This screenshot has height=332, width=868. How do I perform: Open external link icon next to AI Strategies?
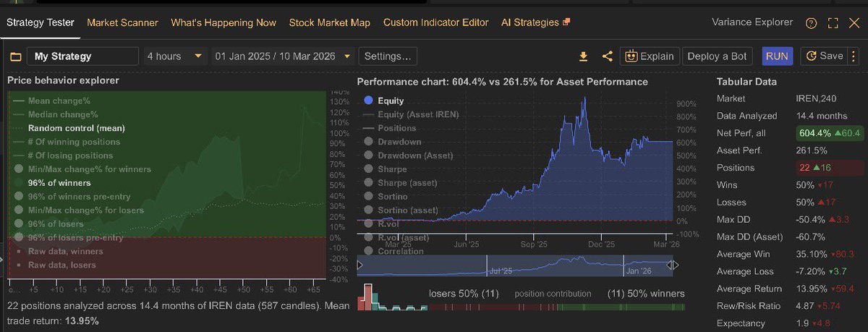point(566,22)
